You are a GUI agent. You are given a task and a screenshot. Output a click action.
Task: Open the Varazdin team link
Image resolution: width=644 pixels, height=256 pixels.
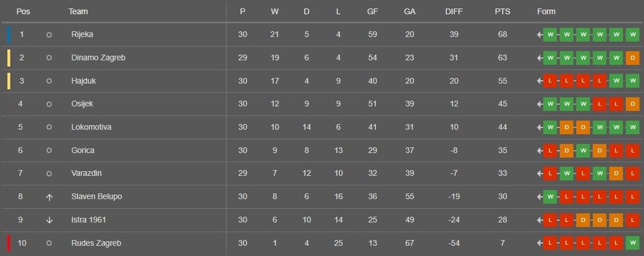(x=86, y=173)
